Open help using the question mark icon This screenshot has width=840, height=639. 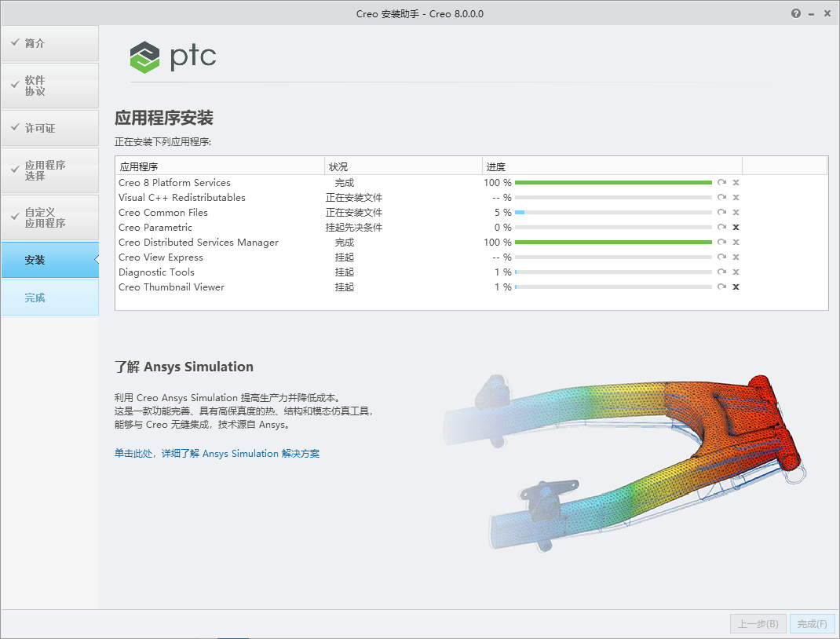click(x=795, y=13)
